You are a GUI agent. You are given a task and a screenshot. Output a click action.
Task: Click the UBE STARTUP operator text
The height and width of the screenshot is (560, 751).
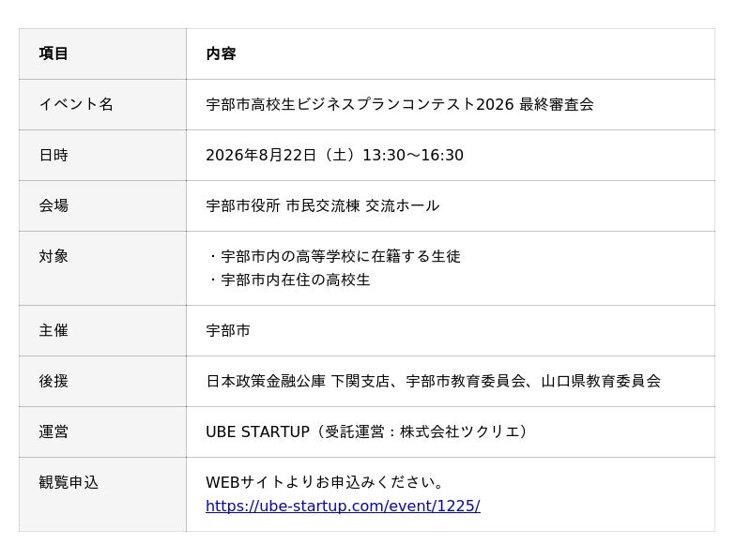(257, 432)
